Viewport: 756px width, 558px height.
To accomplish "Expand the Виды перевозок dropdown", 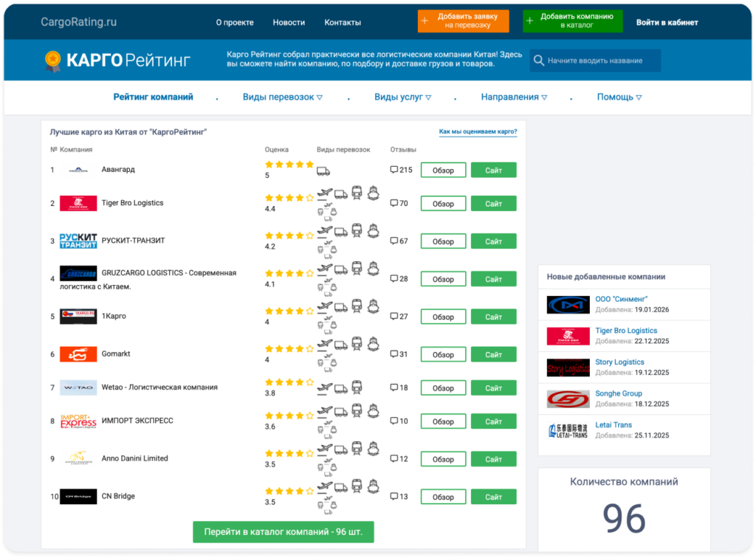I will [283, 97].
